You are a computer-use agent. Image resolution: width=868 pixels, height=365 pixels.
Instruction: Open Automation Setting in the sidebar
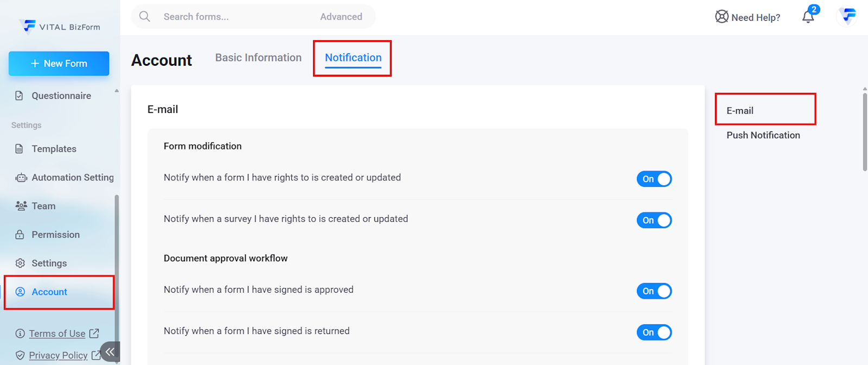click(x=72, y=178)
